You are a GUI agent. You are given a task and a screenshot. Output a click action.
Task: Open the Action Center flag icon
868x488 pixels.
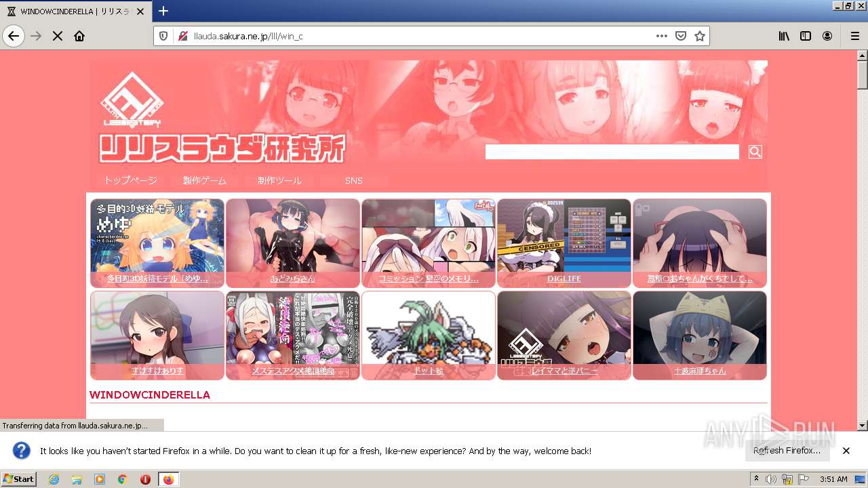pos(804,479)
